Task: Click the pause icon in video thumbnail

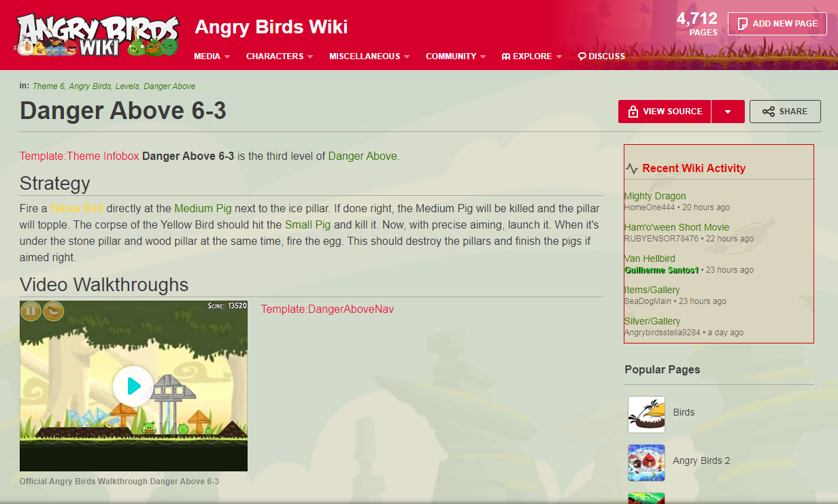Action: [31, 312]
